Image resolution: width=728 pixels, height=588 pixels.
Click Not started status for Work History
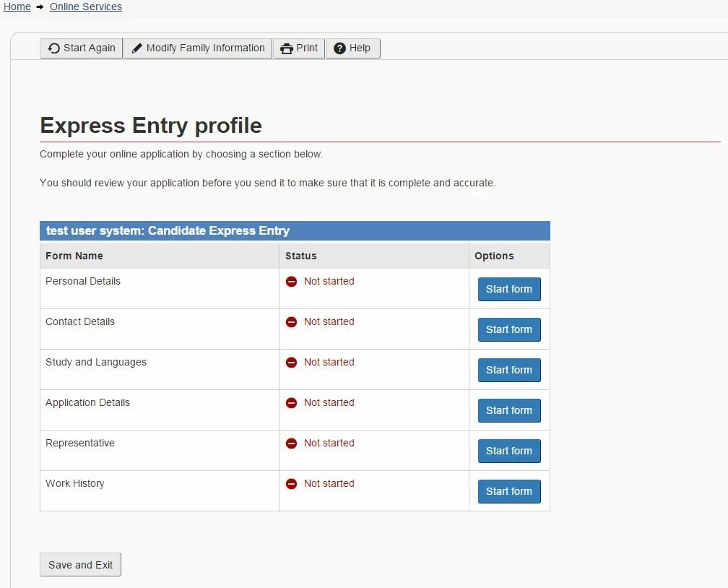click(329, 483)
